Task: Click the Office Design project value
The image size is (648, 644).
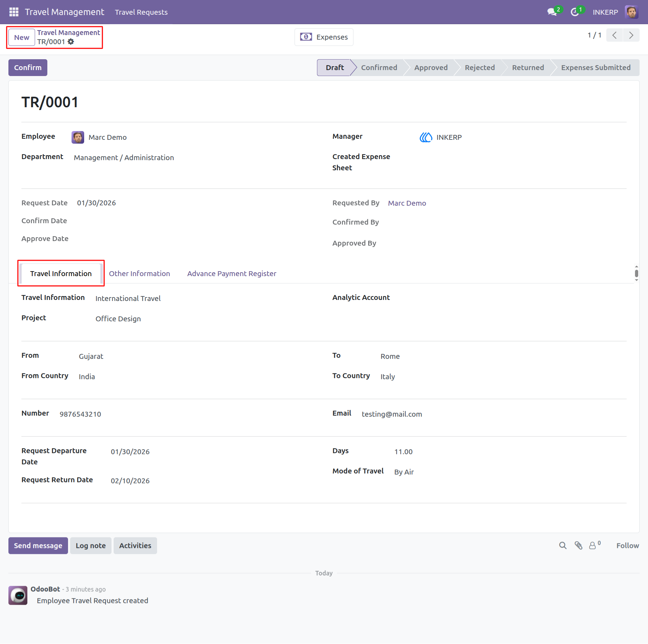Action: pos(118,319)
